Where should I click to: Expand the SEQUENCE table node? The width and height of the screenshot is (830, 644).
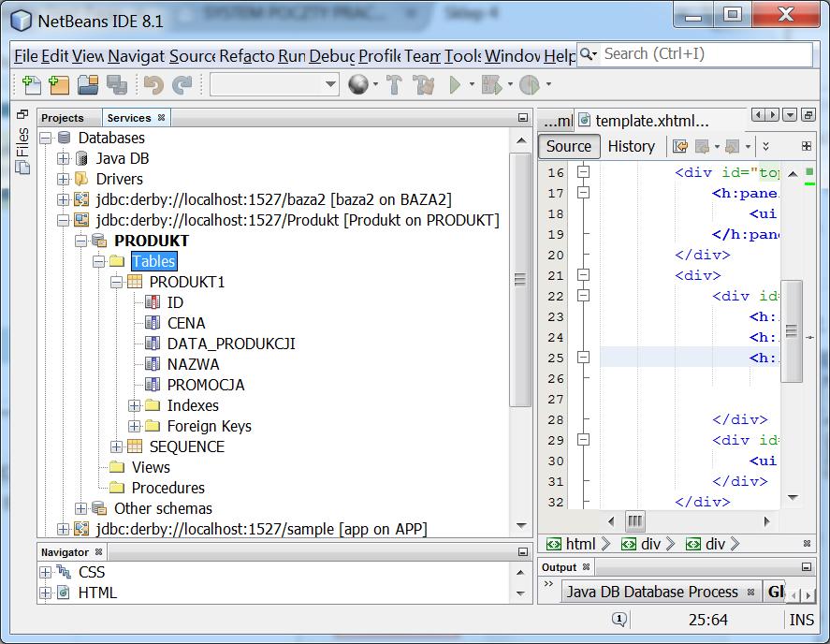[116, 447]
